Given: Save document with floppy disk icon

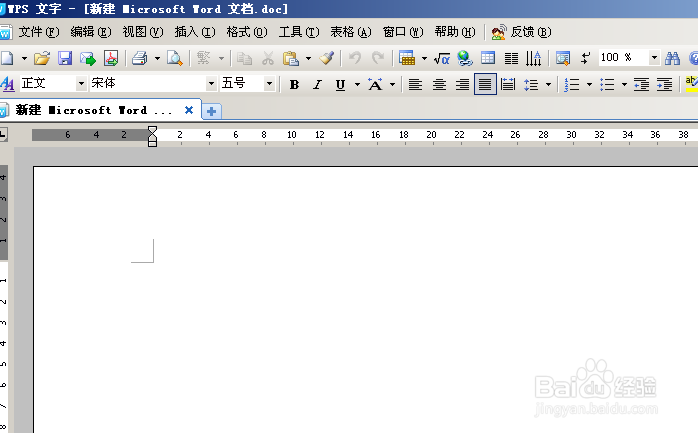Looking at the screenshot, I should pyautogui.click(x=65, y=58).
